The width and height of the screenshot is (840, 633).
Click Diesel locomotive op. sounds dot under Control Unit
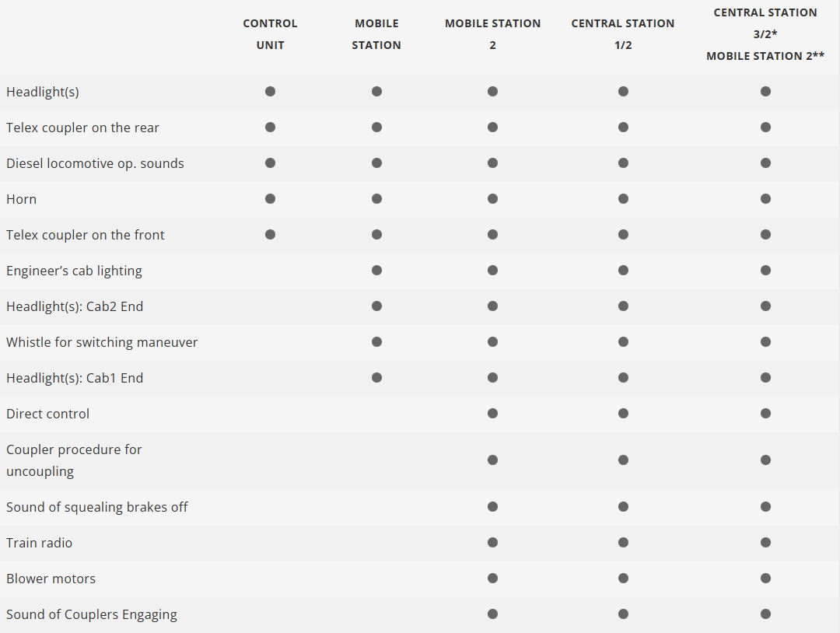coord(270,163)
